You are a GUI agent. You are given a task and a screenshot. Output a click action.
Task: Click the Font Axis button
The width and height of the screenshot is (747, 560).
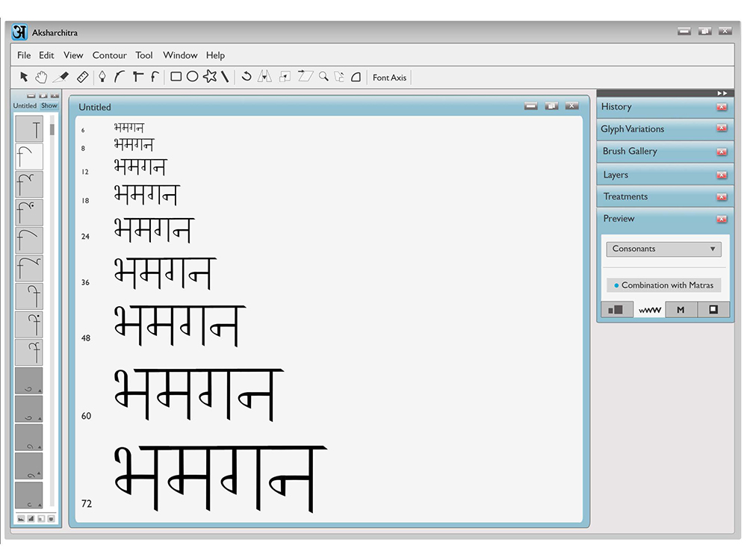point(389,78)
